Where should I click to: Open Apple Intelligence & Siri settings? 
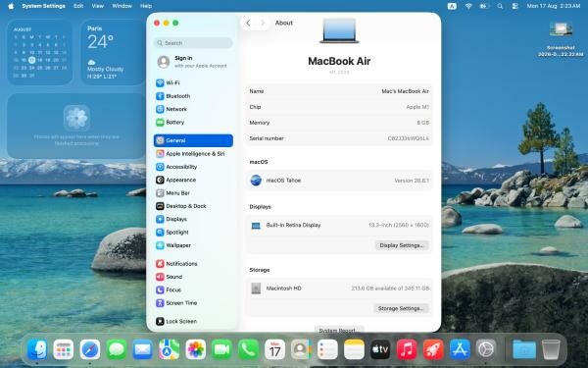tap(193, 154)
